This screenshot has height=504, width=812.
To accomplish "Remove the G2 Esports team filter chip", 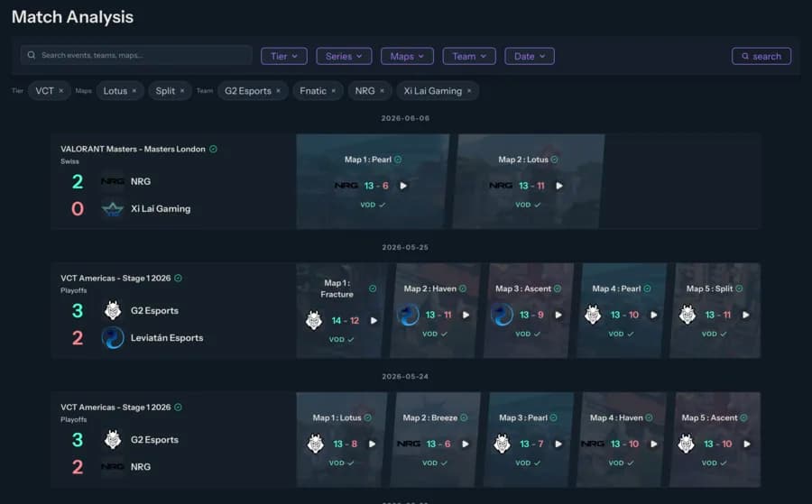I will point(279,91).
